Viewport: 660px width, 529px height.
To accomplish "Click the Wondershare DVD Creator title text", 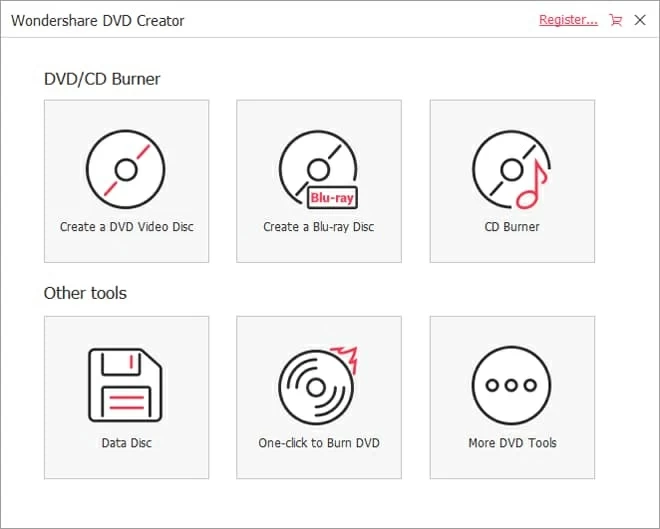I will pos(98,21).
